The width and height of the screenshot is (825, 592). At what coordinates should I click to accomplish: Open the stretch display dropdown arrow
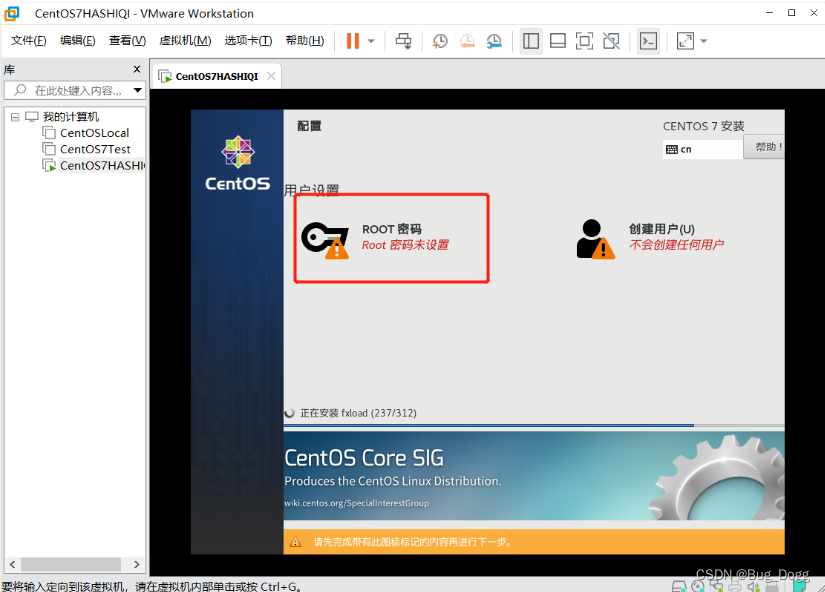[x=704, y=41]
